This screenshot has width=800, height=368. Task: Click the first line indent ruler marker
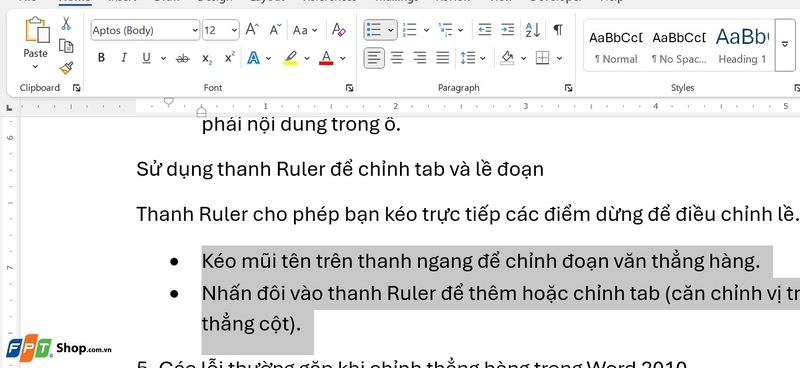click(168, 102)
